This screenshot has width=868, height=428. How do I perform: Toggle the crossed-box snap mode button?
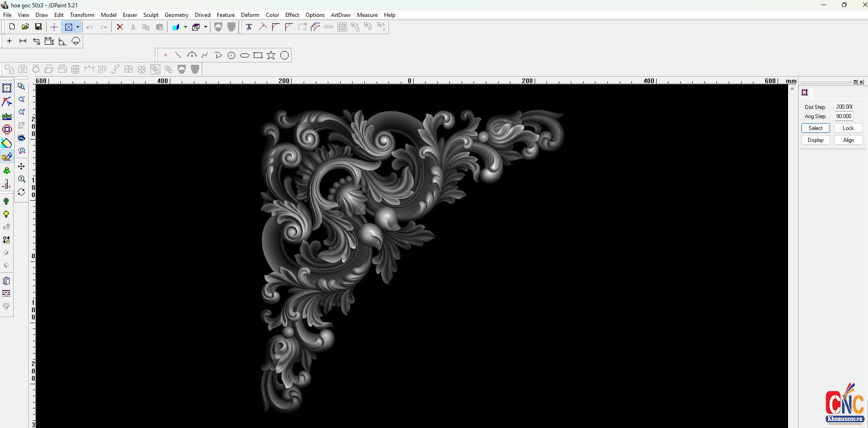[68, 27]
